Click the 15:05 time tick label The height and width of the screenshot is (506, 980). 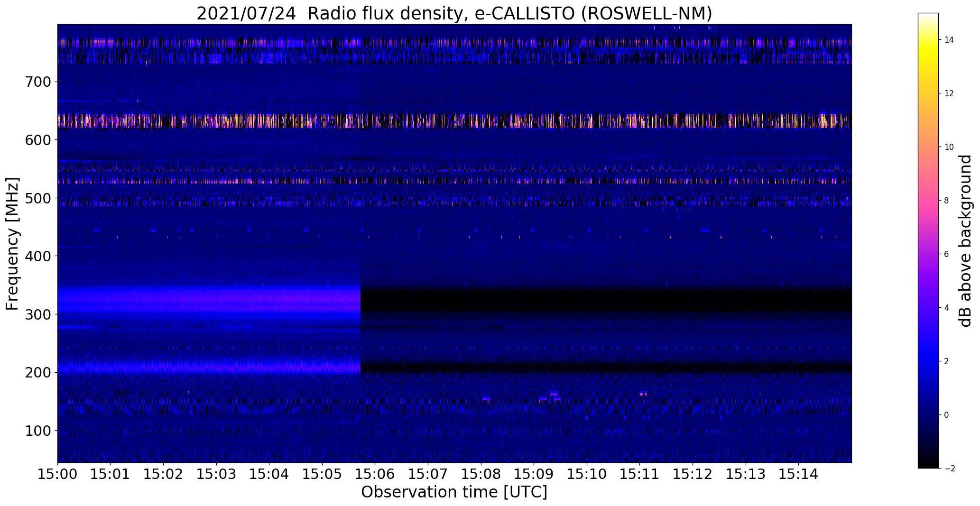point(322,474)
